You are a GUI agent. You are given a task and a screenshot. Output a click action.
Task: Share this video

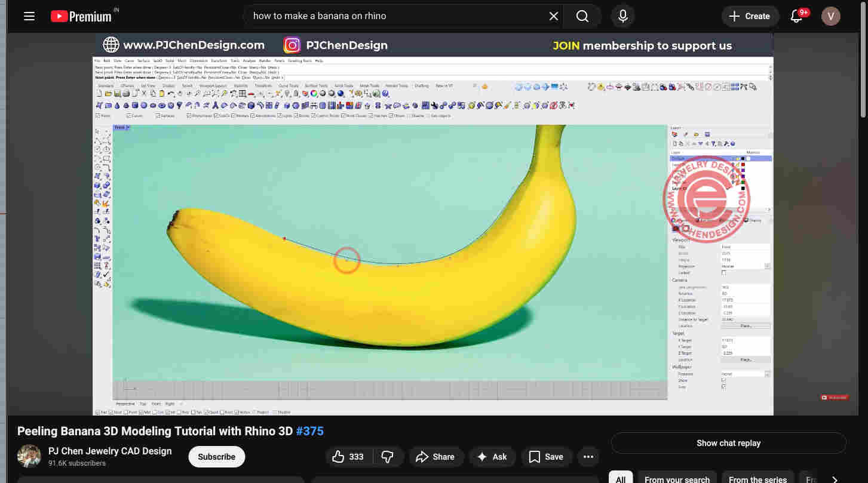point(435,457)
